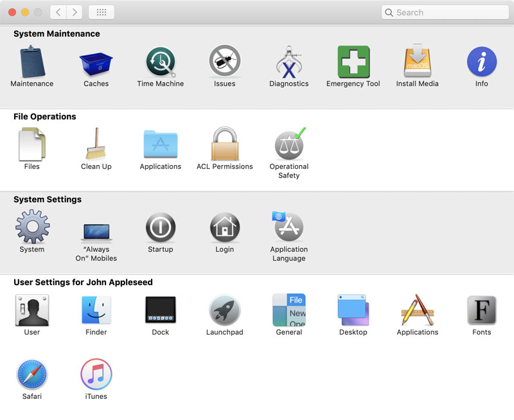
Task: Open the Emergency Tool pane
Action: click(353, 62)
